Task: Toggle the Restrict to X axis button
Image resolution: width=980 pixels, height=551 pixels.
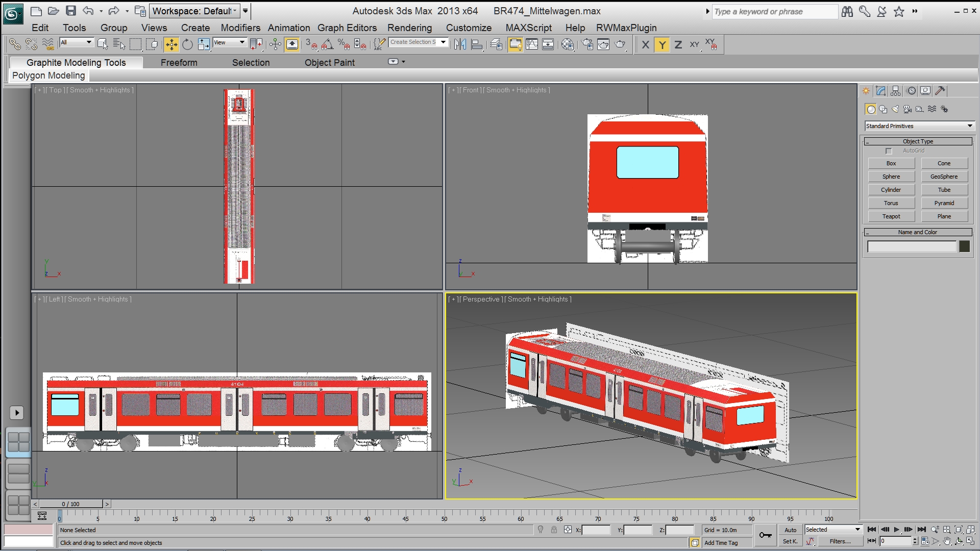Action: 645,45
